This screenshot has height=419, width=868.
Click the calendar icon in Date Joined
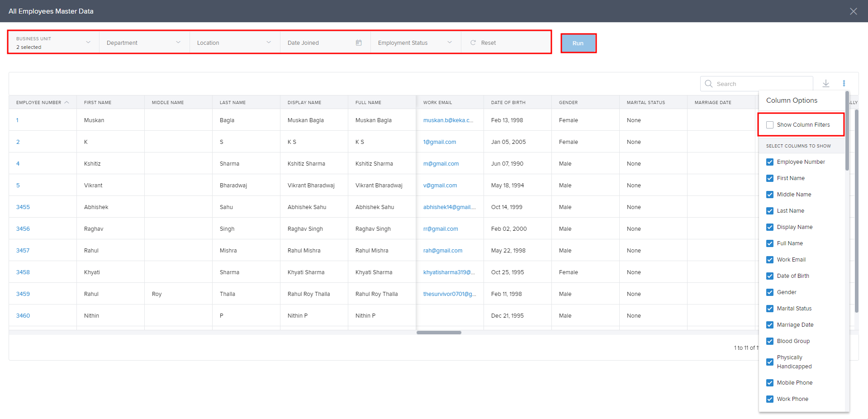359,43
